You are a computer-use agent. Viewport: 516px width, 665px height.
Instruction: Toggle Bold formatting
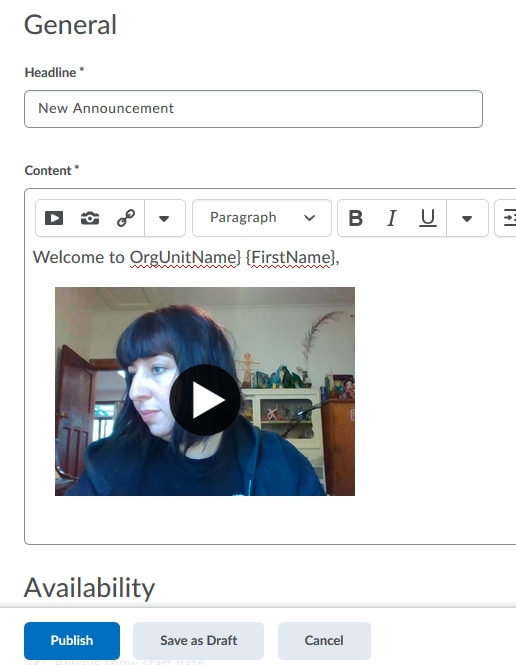tap(356, 218)
